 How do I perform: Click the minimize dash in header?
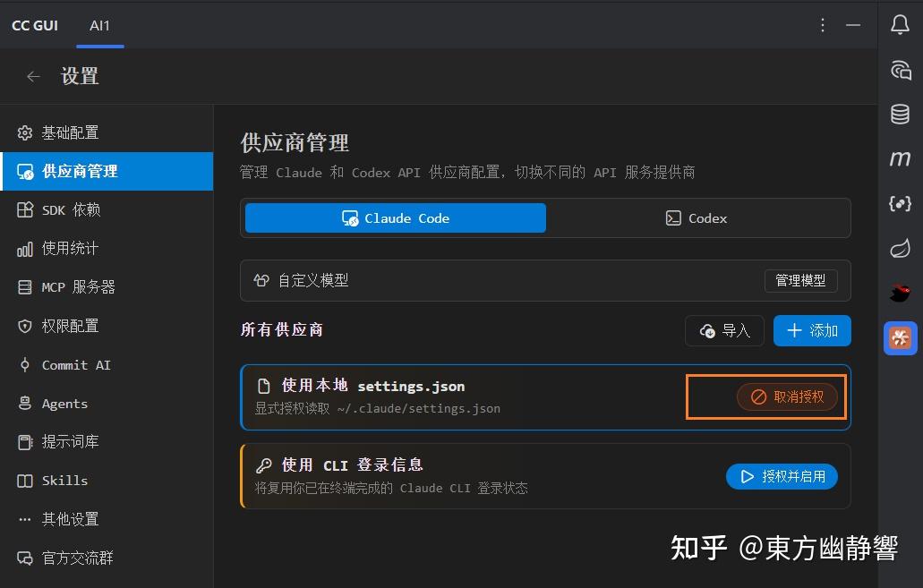tap(853, 25)
